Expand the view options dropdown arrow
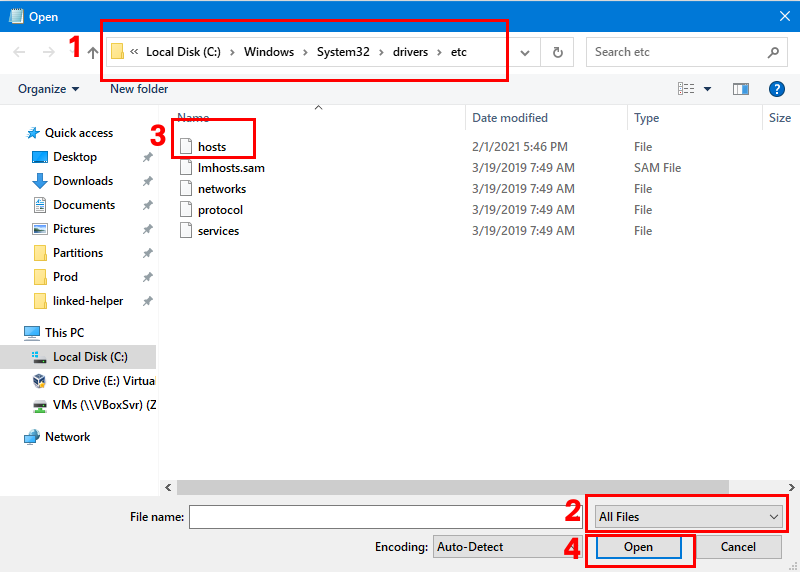Screen dimensions: 800x572 [708, 89]
